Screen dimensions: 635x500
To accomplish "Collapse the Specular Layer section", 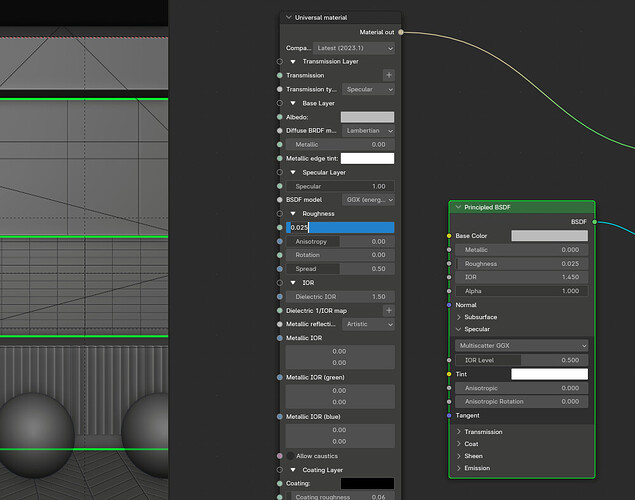I will pos(293,172).
